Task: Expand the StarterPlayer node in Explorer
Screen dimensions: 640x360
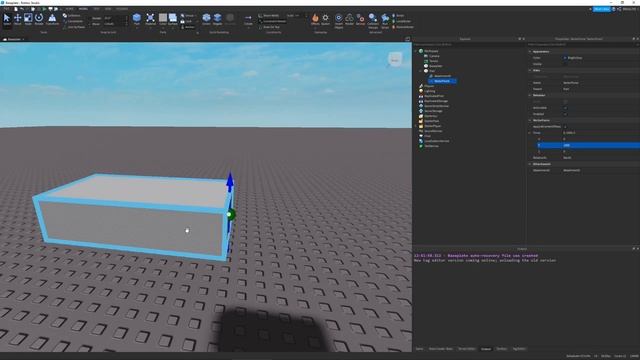Action: (416, 126)
